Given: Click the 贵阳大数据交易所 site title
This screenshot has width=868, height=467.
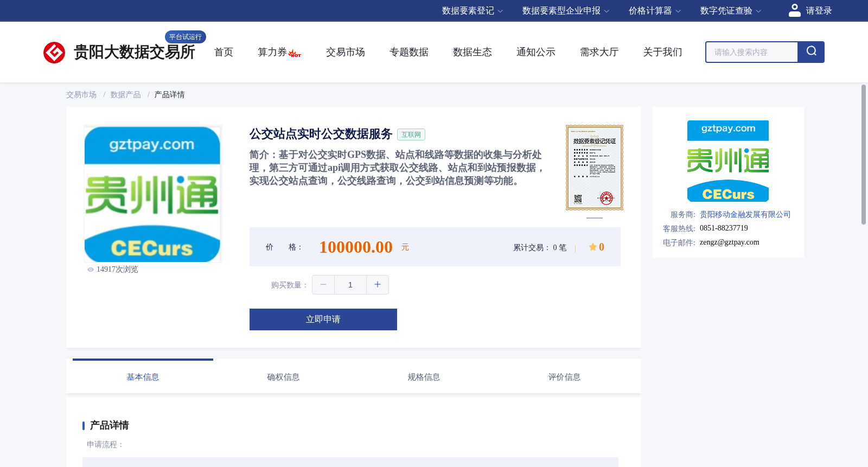Looking at the screenshot, I should tap(135, 52).
